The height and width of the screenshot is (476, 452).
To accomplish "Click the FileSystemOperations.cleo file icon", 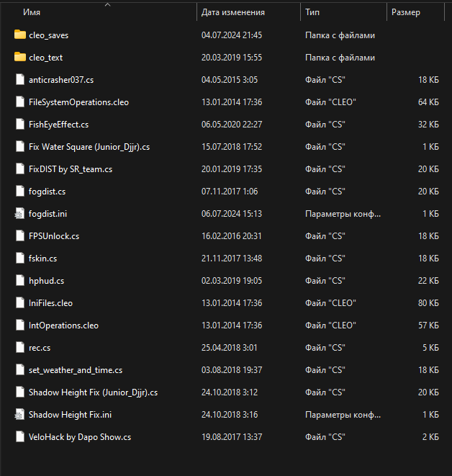I will 20,102.
